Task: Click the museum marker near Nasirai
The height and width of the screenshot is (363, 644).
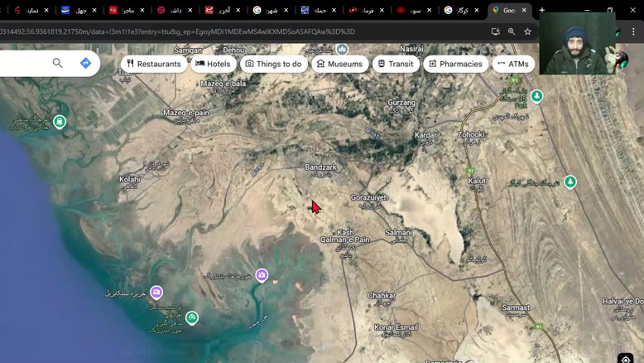Action: click(x=342, y=50)
